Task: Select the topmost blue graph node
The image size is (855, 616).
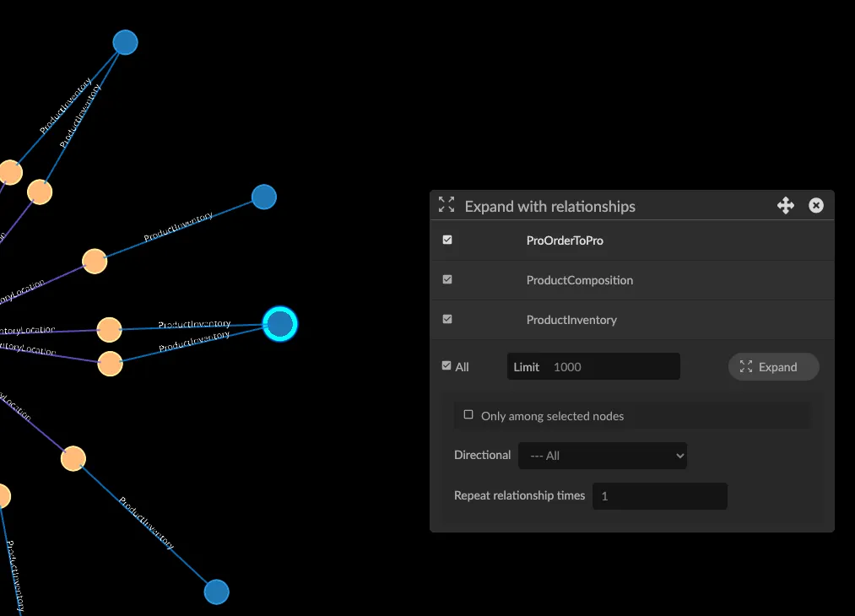Action: click(x=126, y=42)
